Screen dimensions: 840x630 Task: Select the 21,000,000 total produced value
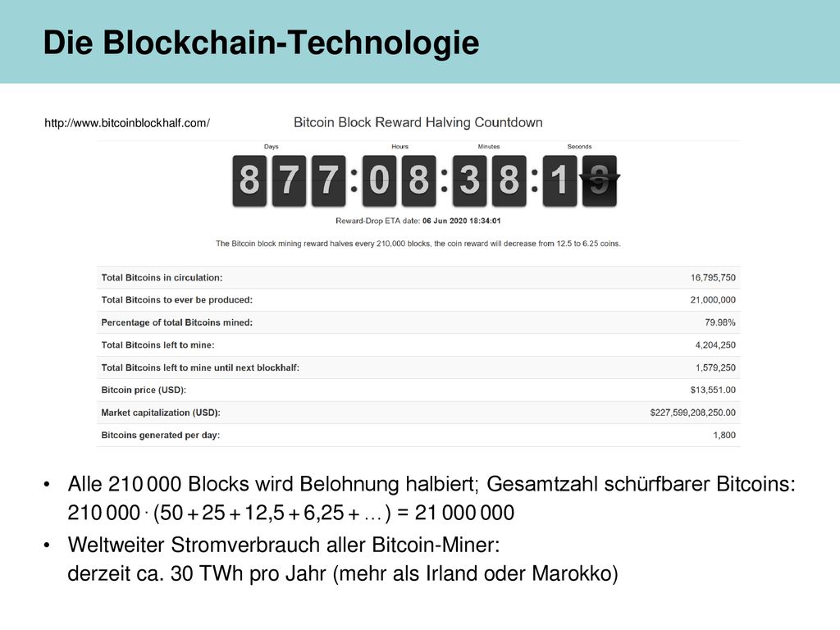point(713,300)
